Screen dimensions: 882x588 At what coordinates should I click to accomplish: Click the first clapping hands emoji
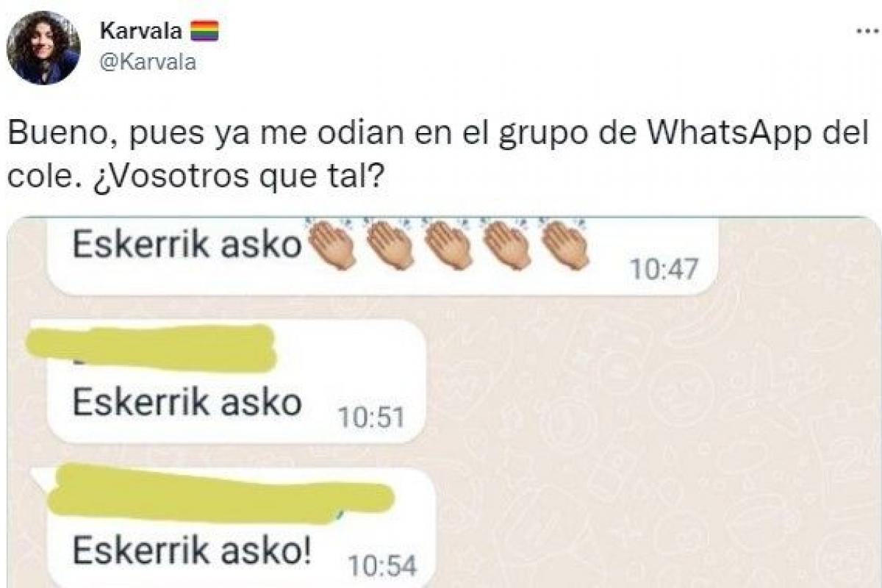331,243
